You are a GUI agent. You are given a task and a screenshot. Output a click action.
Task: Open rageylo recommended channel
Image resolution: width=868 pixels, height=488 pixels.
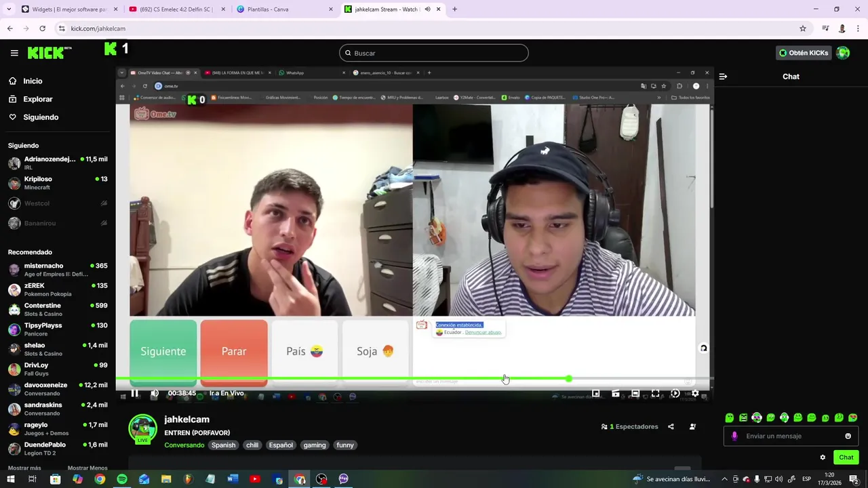58,429
